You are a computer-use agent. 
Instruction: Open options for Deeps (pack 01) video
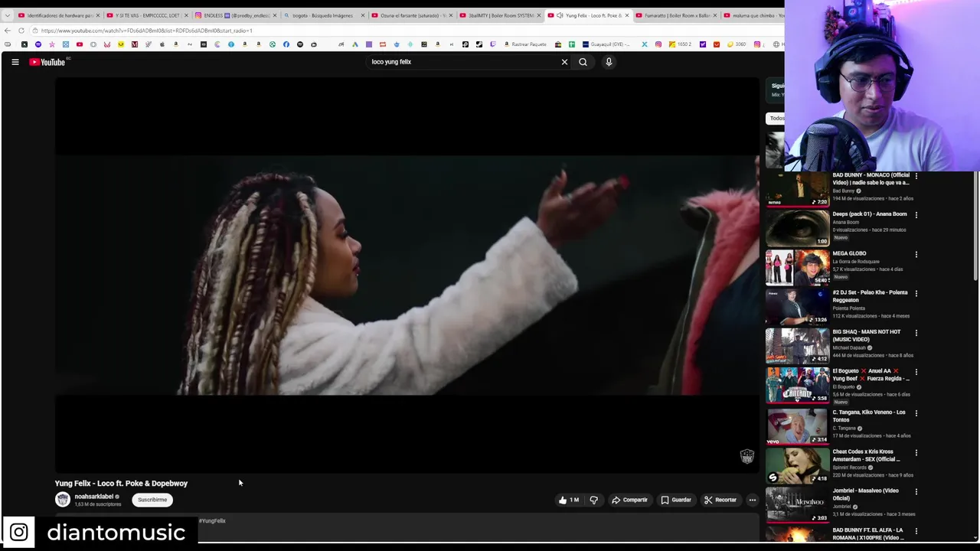[916, 215]
